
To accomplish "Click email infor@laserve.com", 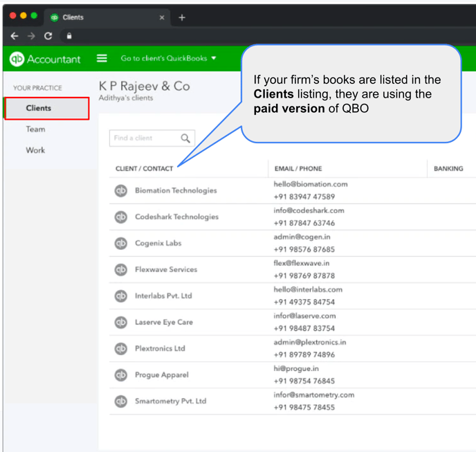I will 304,316.
